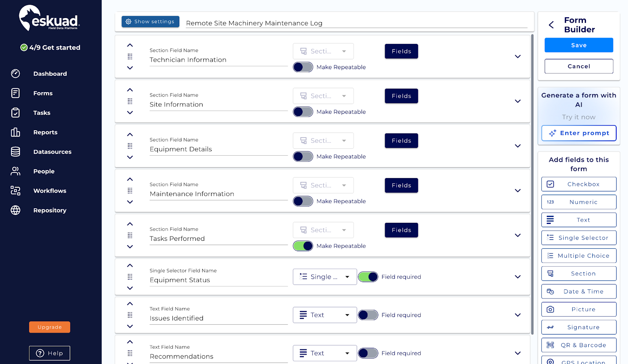Add a Multiple Choice field
Screen dimensions: 628x364
pyautogui.click(x=579, y=256)
